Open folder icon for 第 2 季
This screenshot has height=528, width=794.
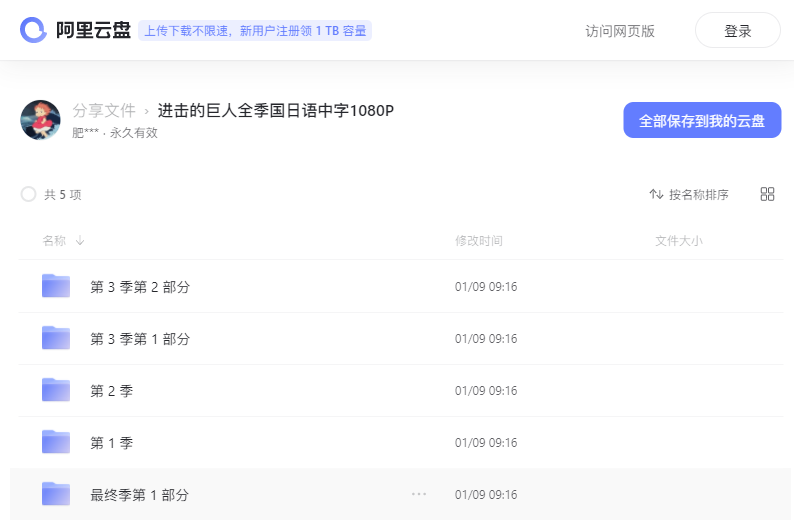coord(56,390)
